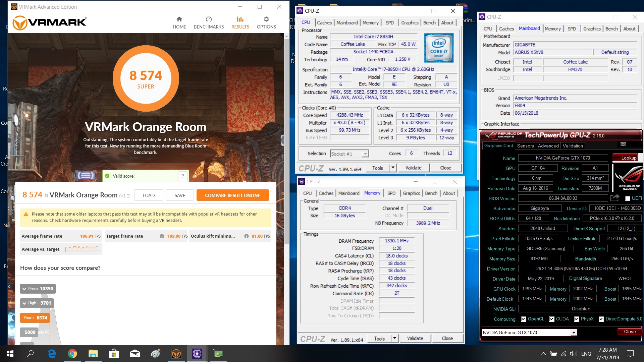
Task: Switch to VRMark taskbar icon
Action: pos(176,354)
